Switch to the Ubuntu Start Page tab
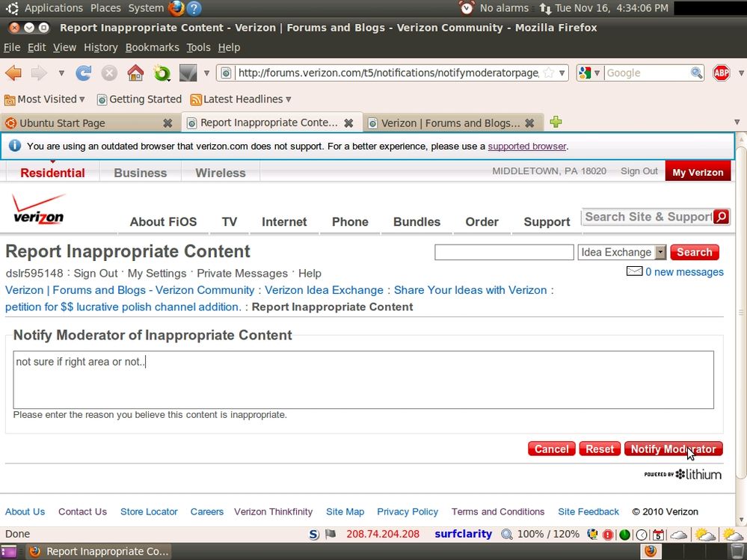 (90, 123)
